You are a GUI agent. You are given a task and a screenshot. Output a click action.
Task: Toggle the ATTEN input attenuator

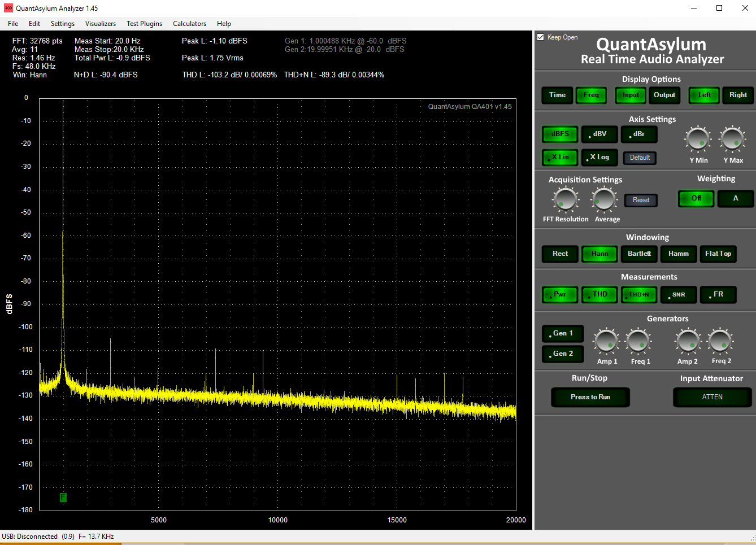click(712, 397)
